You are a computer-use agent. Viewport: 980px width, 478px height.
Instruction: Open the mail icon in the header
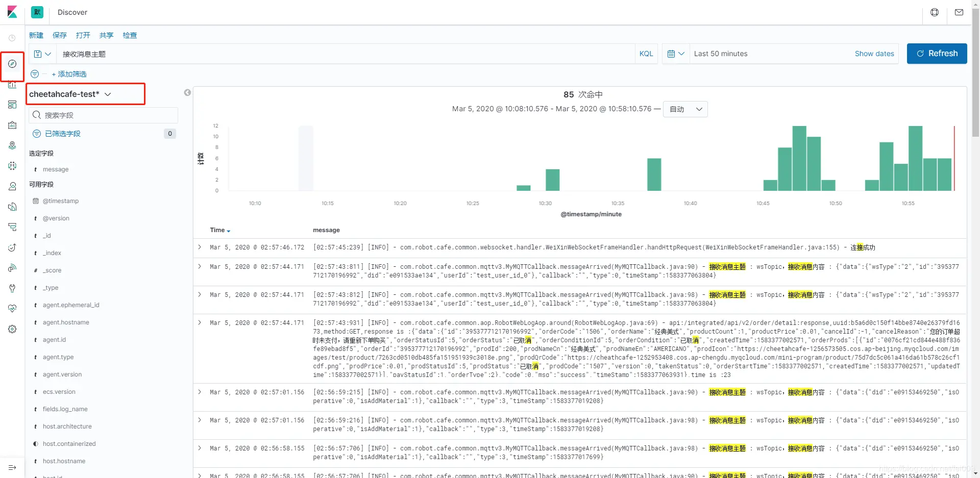pyautogui.click(x=959, y=12)
